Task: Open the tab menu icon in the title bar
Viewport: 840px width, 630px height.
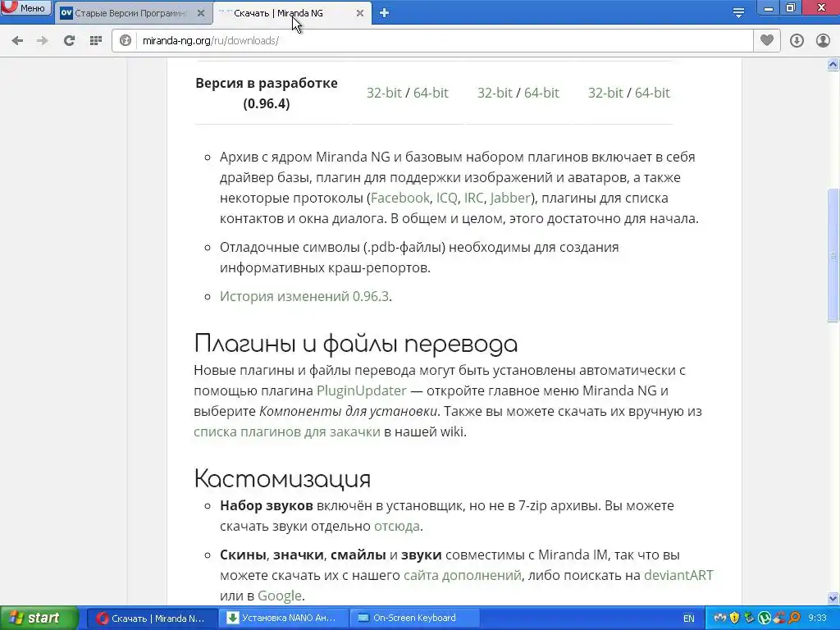Action: pos(738,13)
